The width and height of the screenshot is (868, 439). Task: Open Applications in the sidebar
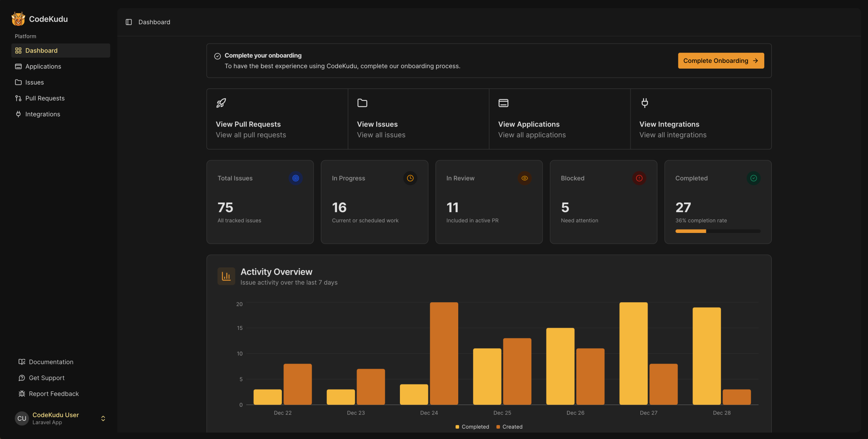click(43, 67)
